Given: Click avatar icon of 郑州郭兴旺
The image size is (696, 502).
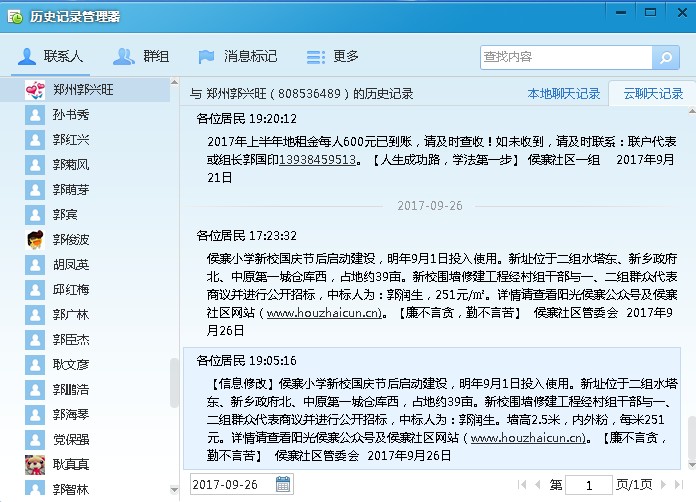Looking at the screenshot, I should tap(35, 90).
